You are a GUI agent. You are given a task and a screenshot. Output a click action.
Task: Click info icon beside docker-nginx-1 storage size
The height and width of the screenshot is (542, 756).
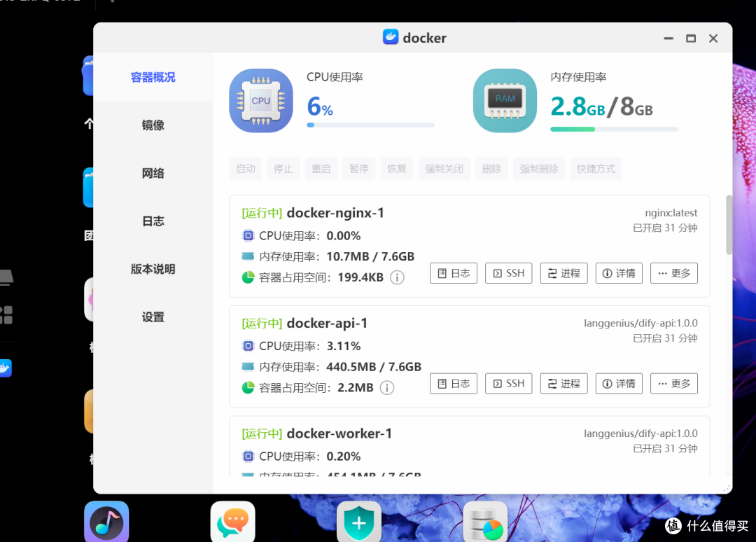coord(397,277)
